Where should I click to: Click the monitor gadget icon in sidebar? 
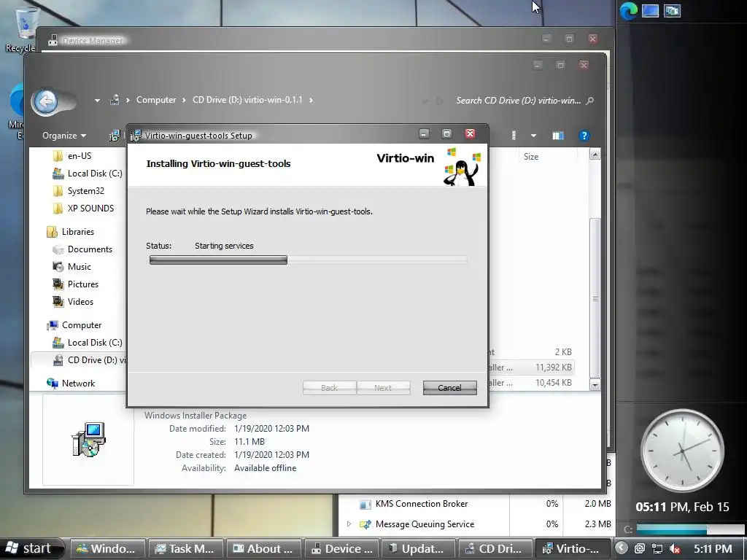(x=650, y=10)
